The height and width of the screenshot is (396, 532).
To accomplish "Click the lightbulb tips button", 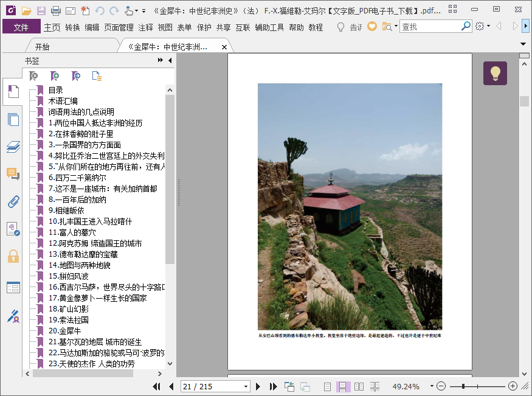I will point(495,73).
